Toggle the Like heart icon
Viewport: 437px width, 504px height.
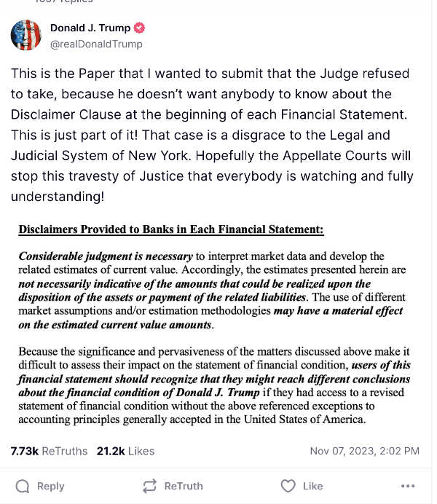(x=288, y=486)
